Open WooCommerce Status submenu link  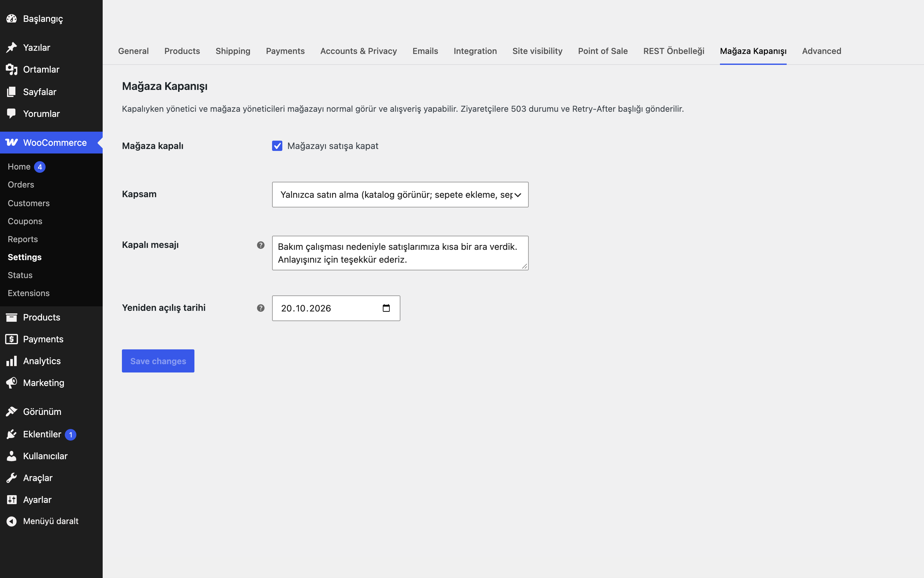pos(20,275)
